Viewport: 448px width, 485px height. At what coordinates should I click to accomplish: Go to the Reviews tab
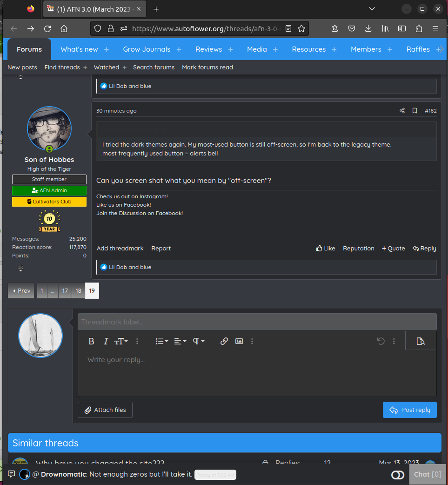pyautogui.click(x=208, y=49)
